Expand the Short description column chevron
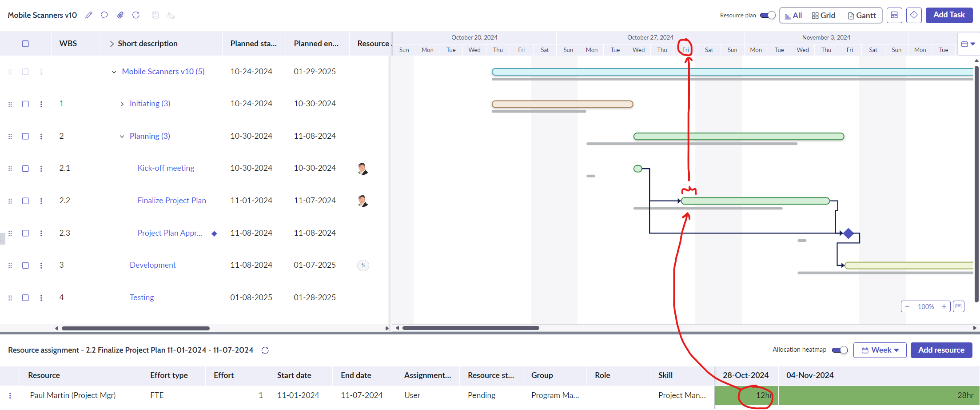This screenshot has width=980, height=410. [112, 44]
